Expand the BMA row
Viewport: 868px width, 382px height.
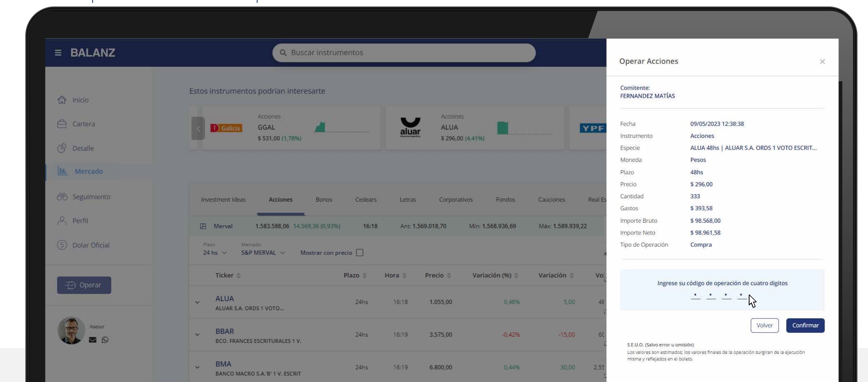(197, 367)
